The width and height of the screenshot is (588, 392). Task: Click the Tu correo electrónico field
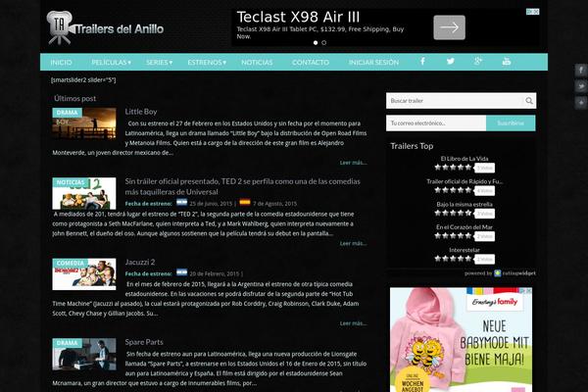436,123
